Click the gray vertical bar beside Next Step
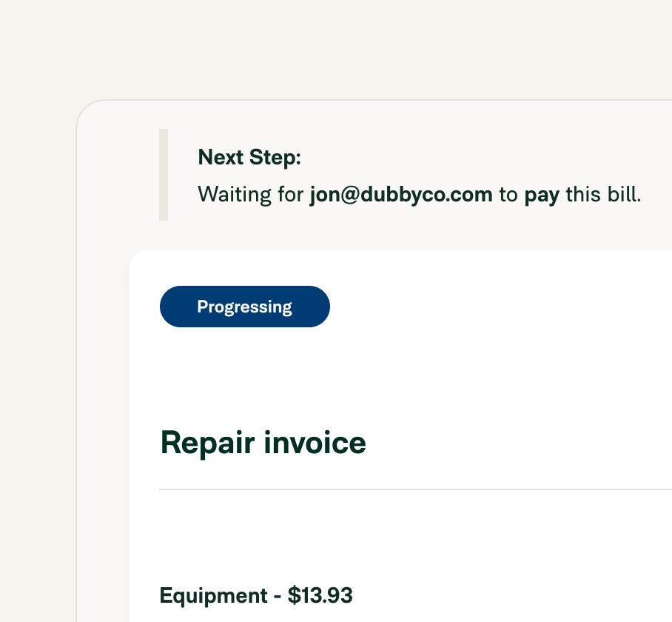Viewport: 672px width, 622px height. tap(164, 175)
